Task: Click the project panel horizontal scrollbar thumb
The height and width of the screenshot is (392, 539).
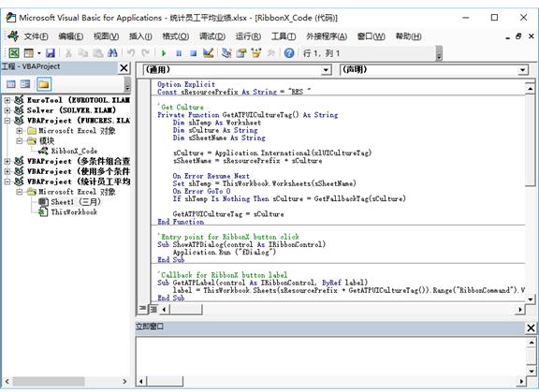Action: (49, 381)
